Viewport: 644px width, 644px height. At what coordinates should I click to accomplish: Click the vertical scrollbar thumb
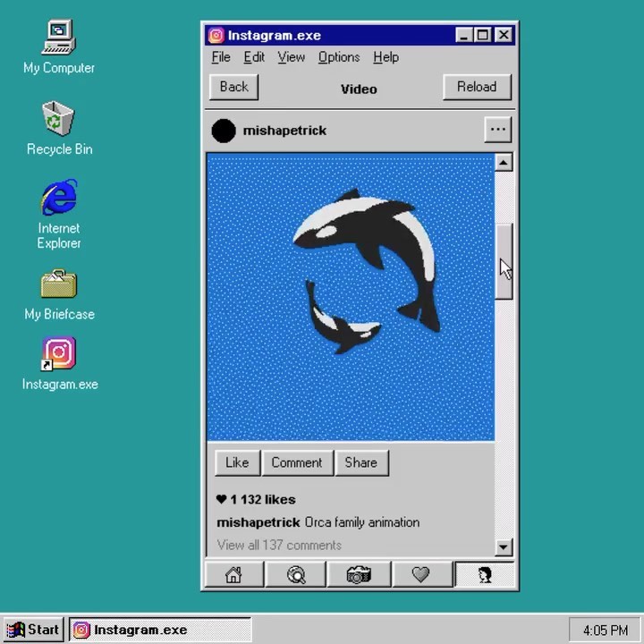pyautogui.click(x=504, y=261)
